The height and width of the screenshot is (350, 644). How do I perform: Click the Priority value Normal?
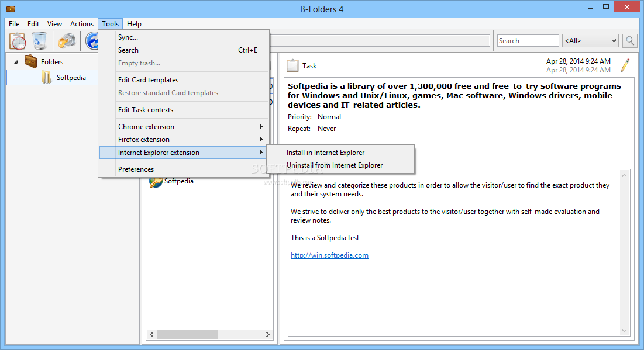point(329,117)
